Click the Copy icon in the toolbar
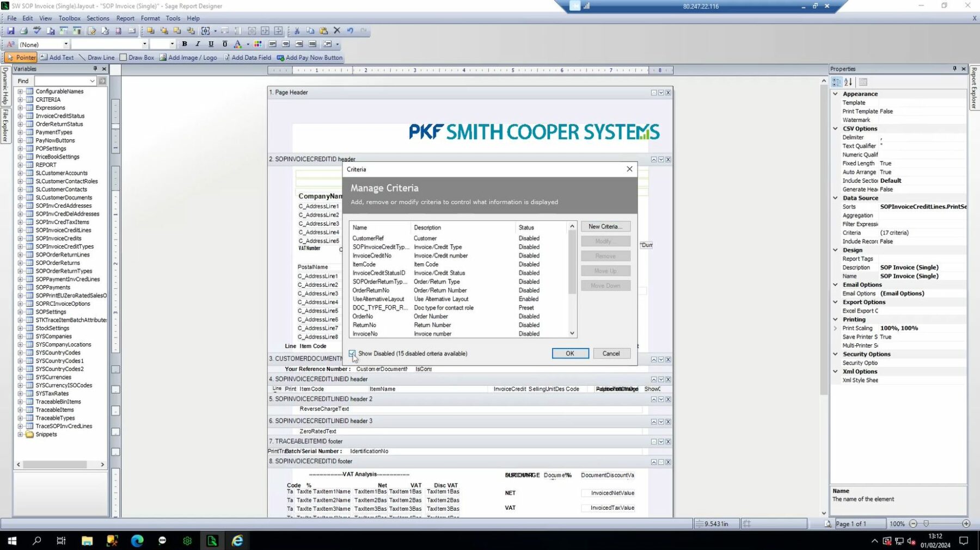The height and width of the screenshot is (550, 980). tap(310, 31)
